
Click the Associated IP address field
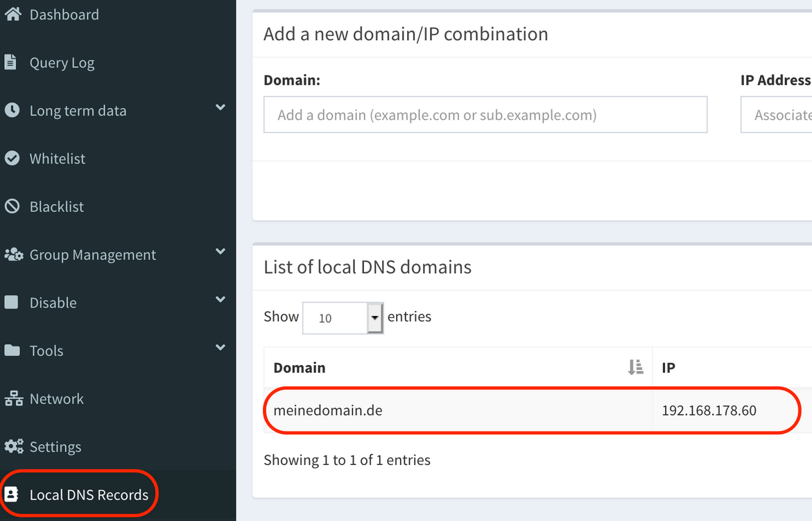(x=777, y=114)
